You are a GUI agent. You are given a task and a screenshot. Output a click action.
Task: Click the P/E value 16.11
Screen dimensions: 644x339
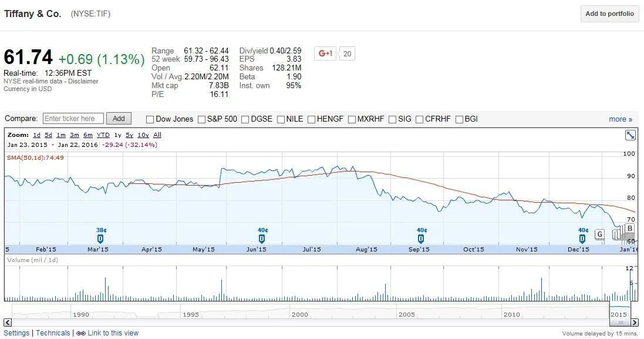(x=219, y=94)
